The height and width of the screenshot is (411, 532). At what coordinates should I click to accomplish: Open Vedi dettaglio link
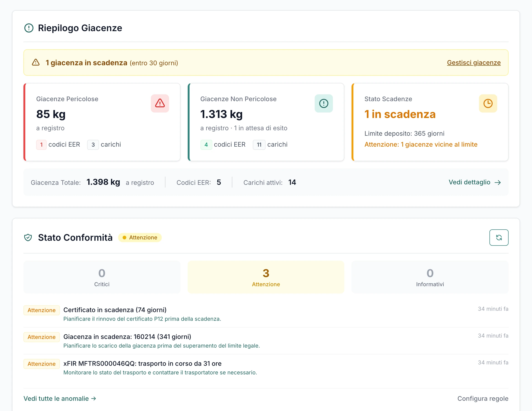pos(474,182)
